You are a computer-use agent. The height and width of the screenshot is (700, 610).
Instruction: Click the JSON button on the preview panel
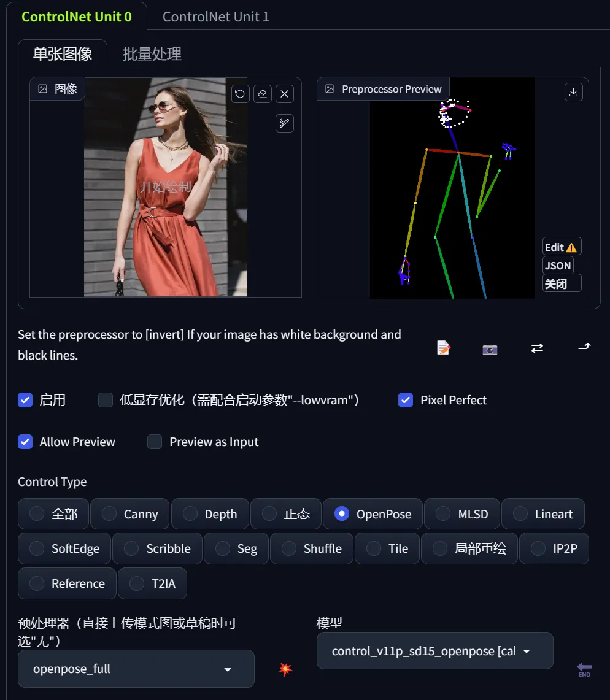pos(558,265)
